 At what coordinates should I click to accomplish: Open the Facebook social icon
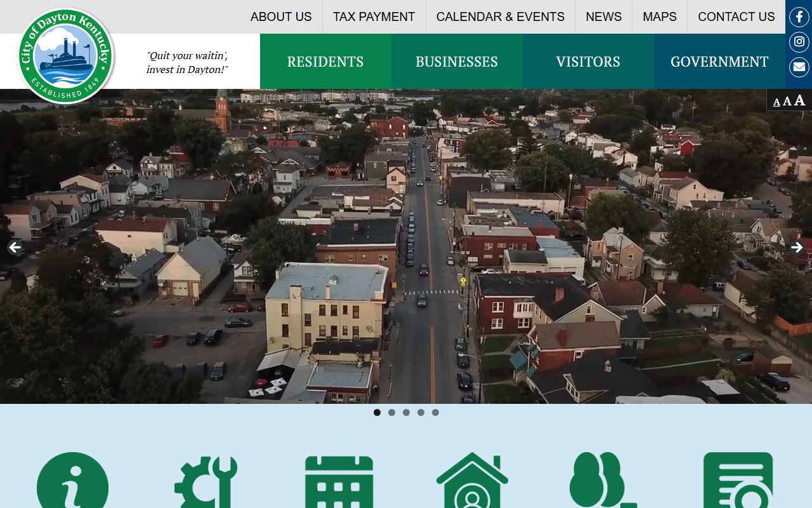pyautogui.click(x=799, y=17)
